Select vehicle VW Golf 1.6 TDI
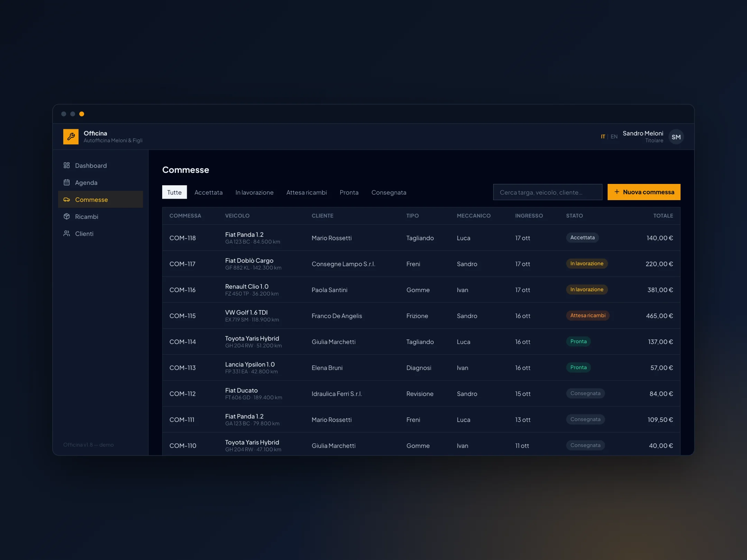Viewport: 747px width, 560px height. (x=246, y=312)
